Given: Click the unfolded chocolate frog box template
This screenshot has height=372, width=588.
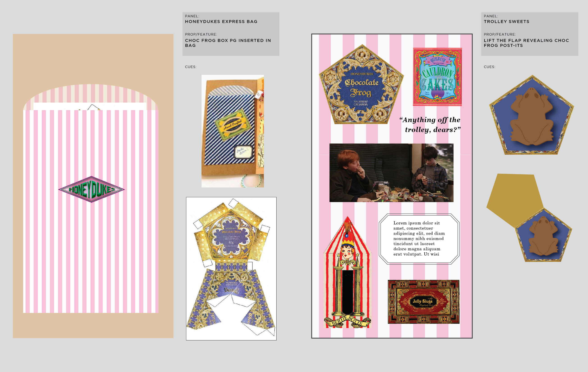Looking at the screenshot, I should (x=231, y=269).
